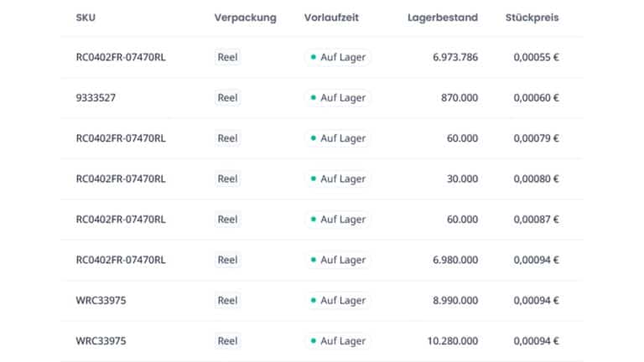Select the stock value 6.973.786

tap(455, 57)
